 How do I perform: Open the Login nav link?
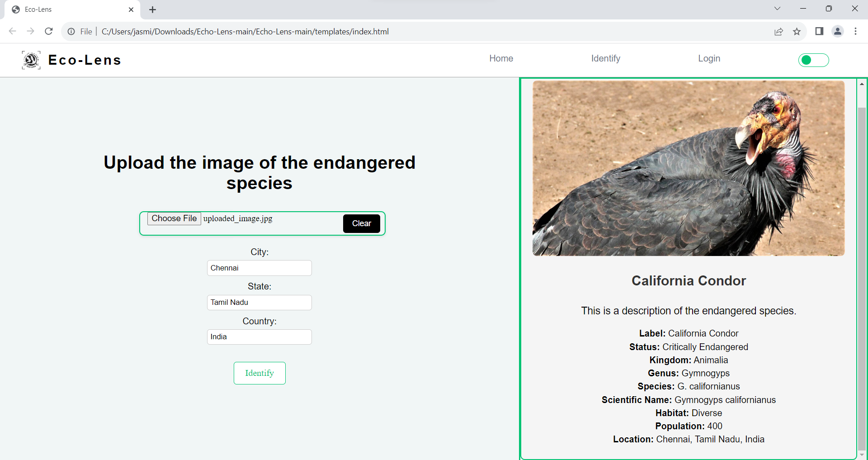point(709,58)
